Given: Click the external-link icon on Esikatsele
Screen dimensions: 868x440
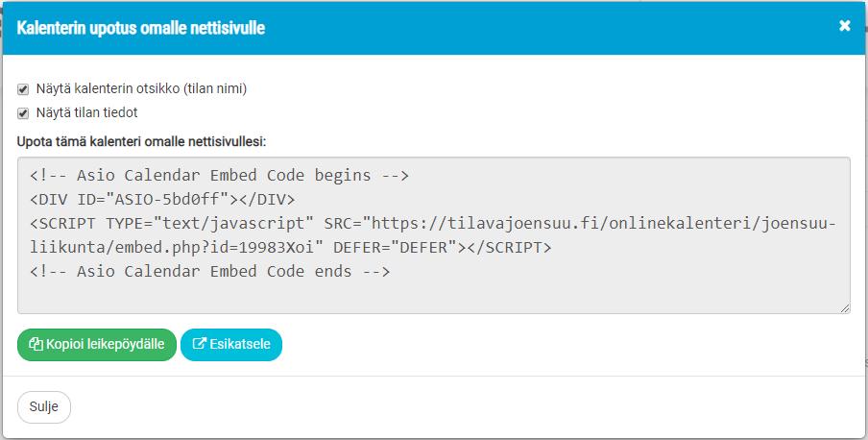Looking at the screenshot, I should [200, 344].
